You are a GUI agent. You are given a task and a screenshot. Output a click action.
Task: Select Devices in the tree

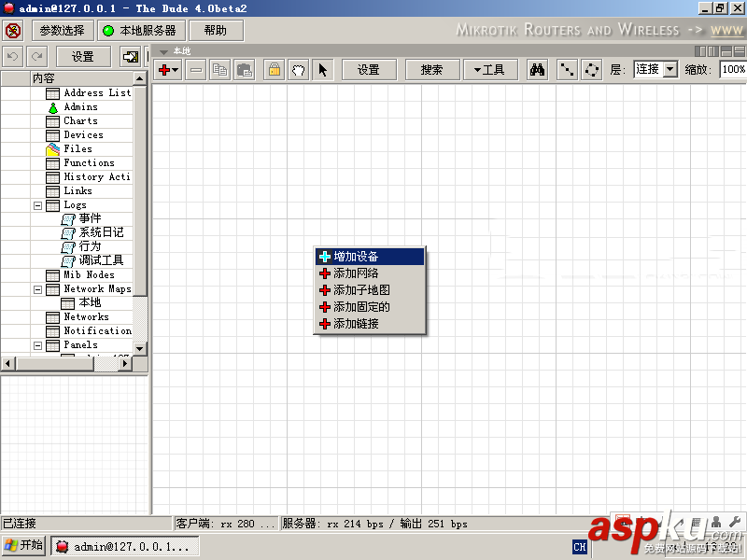tap(83, 135)
